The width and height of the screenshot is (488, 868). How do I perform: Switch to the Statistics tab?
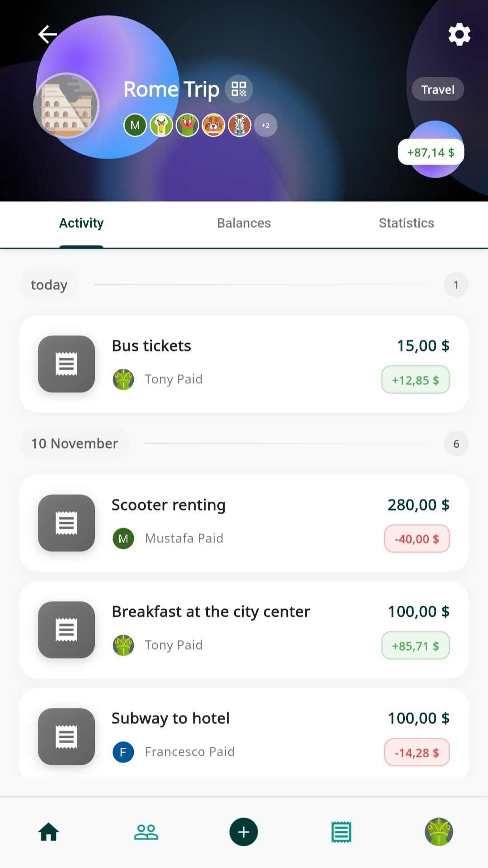[406, 223]
